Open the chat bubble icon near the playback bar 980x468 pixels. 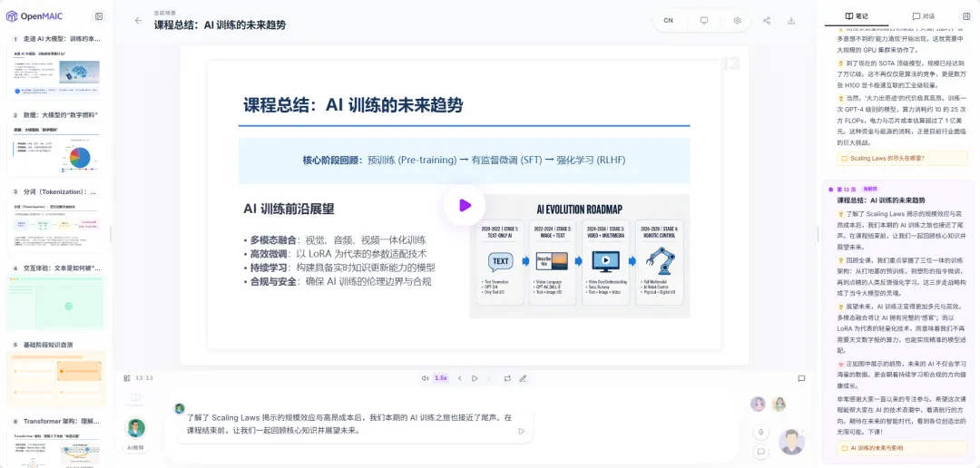coord(801,378)
